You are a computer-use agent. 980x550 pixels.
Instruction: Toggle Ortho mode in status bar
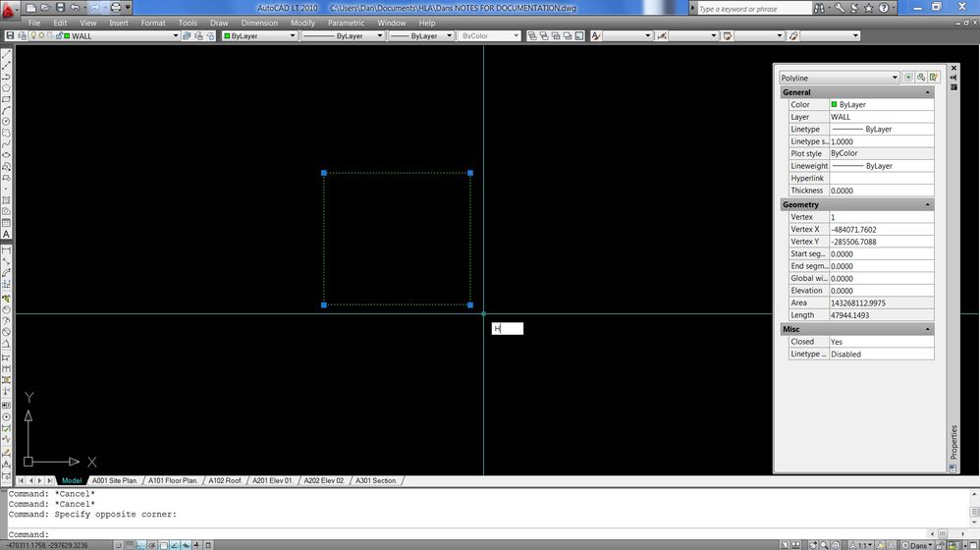pyautogui.click(x=141, y=545)
